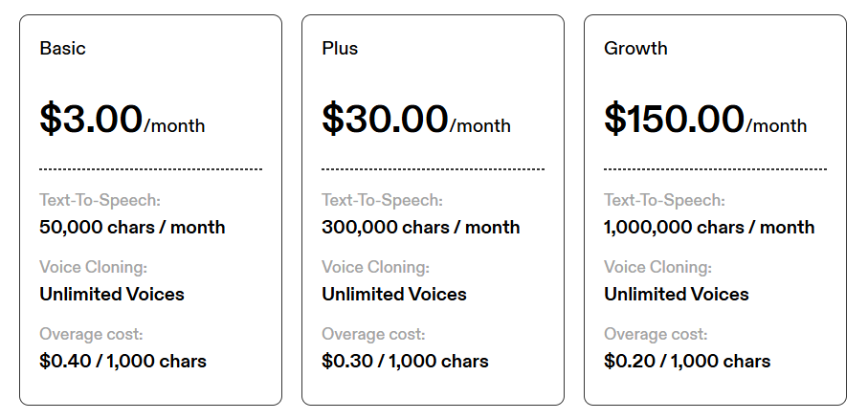Viewport: 868px width, 420px height.
Task: Click Overage cost label in Growth card
Action: click(x=656, y=334)
